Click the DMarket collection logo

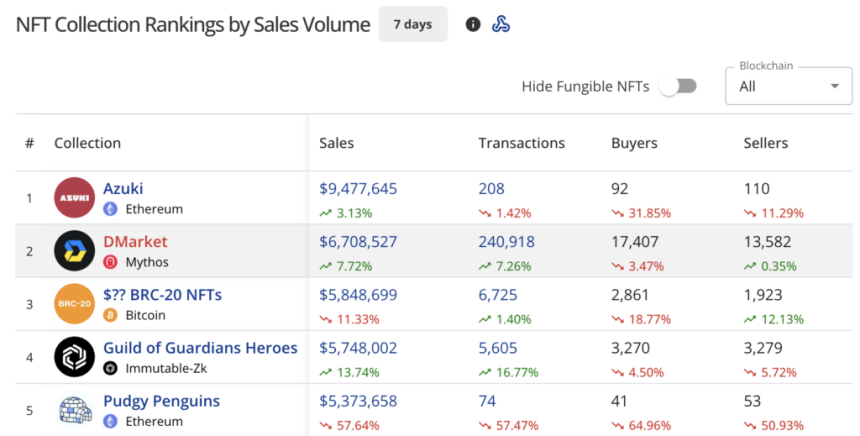click(74, 250)
